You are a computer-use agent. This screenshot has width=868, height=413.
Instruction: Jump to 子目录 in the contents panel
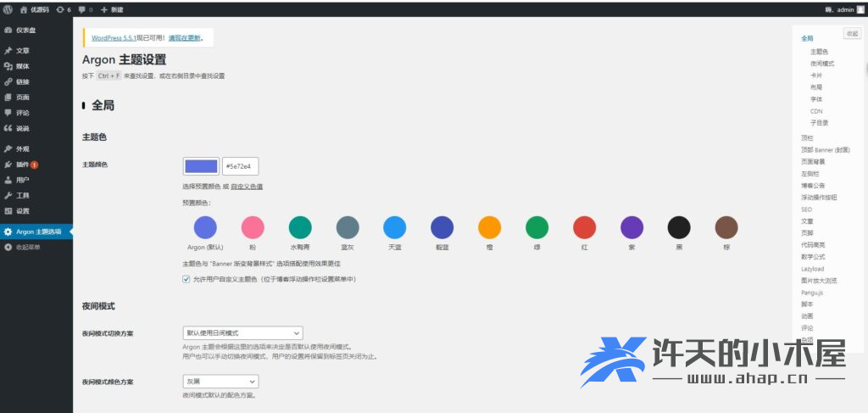pyautogui.click(x=820, y=123)
